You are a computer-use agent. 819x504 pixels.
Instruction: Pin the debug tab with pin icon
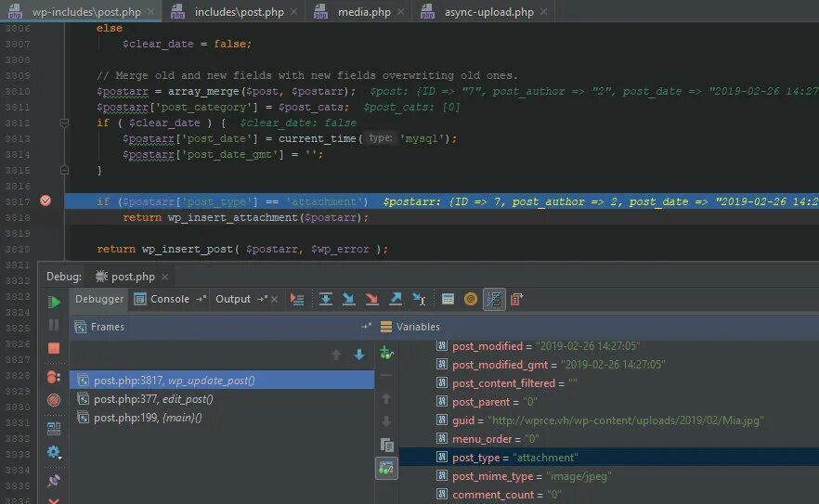point(54,481)
